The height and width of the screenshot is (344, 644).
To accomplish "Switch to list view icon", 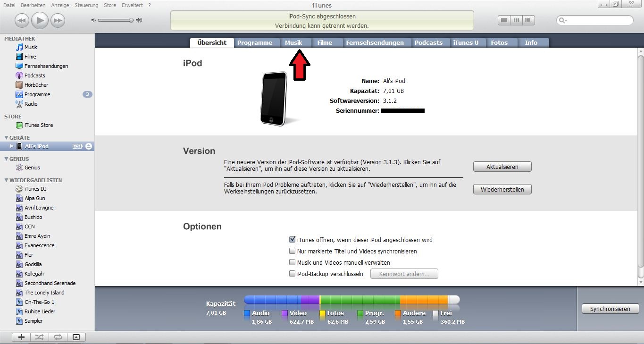I will [504, 20].
